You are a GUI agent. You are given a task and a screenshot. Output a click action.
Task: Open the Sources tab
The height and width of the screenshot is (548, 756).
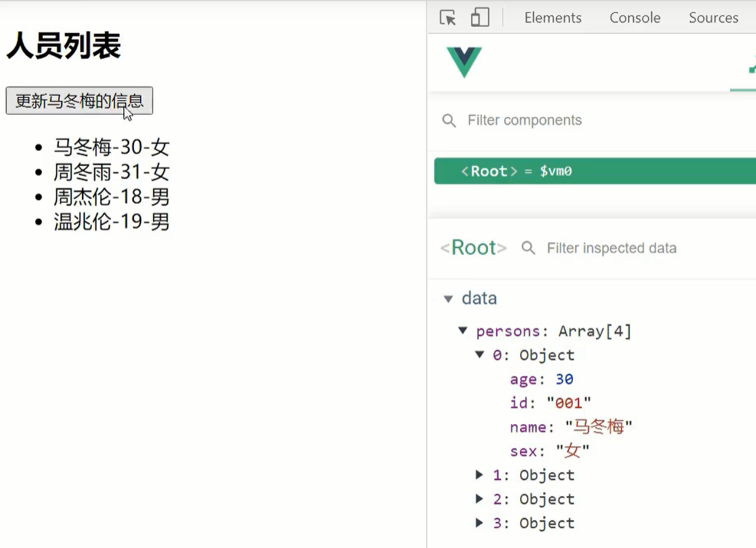714,18
